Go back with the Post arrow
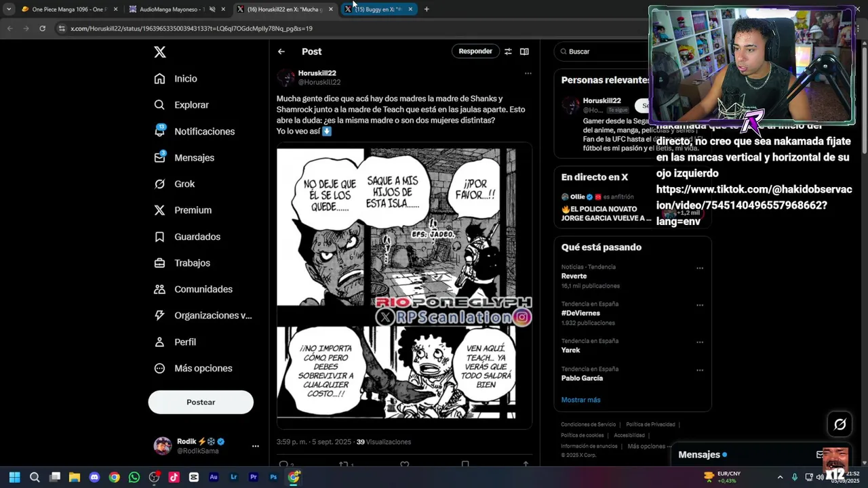 pyautogui.click(x=281, y=52)
